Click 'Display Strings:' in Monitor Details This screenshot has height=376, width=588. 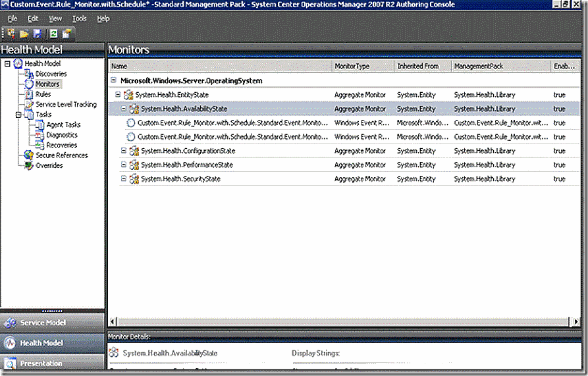click(x=315, y=353)
